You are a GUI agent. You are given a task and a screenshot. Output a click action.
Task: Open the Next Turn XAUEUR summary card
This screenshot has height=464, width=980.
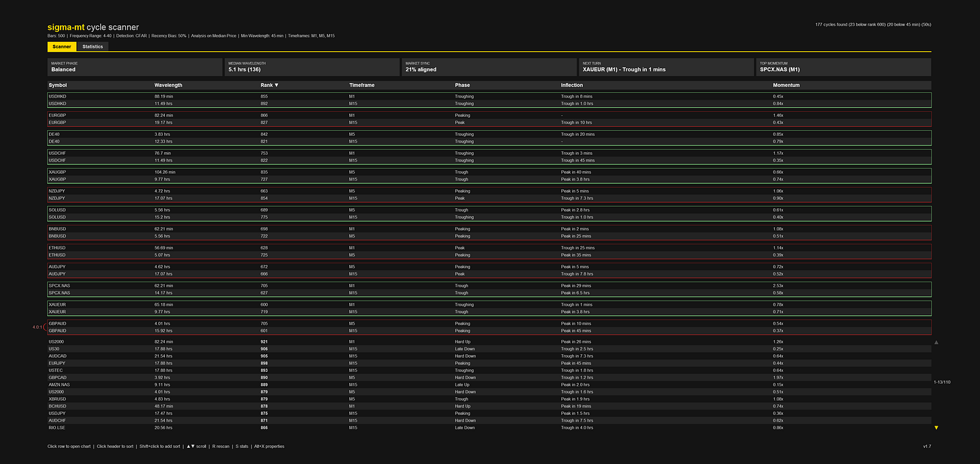point(666,67)
